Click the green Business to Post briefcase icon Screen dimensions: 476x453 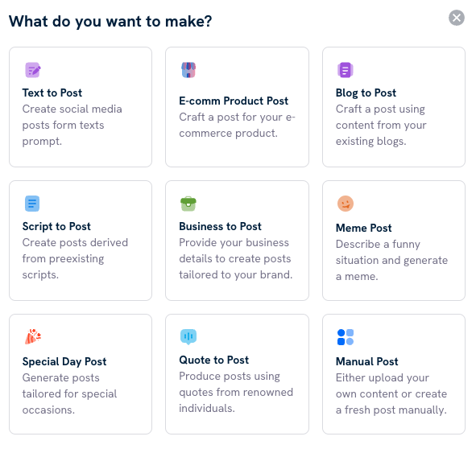pos(188,204)
